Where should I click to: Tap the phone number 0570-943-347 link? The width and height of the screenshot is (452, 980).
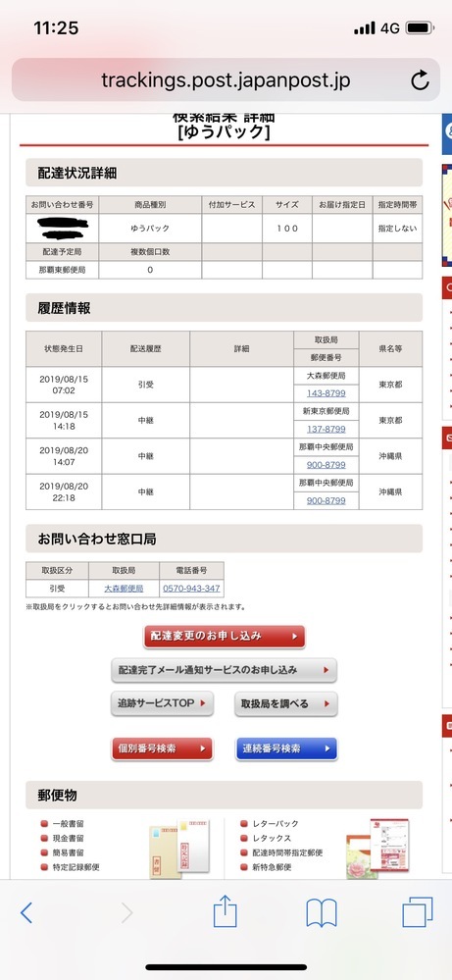click(x=191, y=589)
